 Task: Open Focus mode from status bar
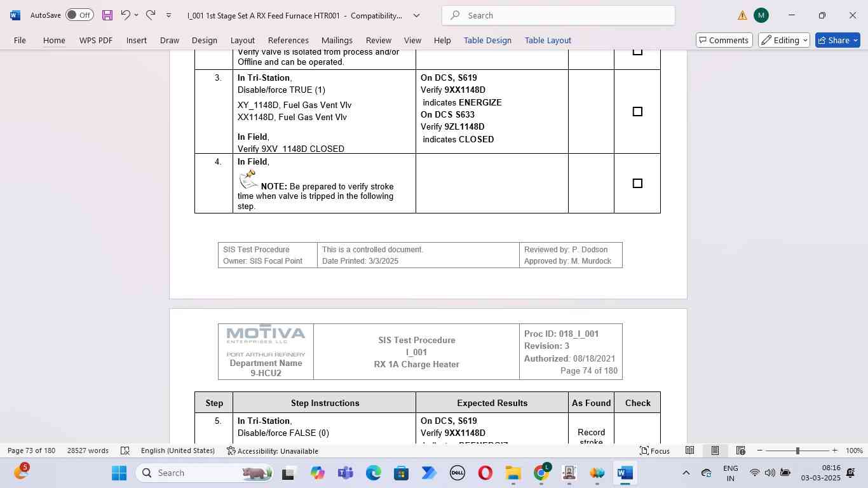654,451
